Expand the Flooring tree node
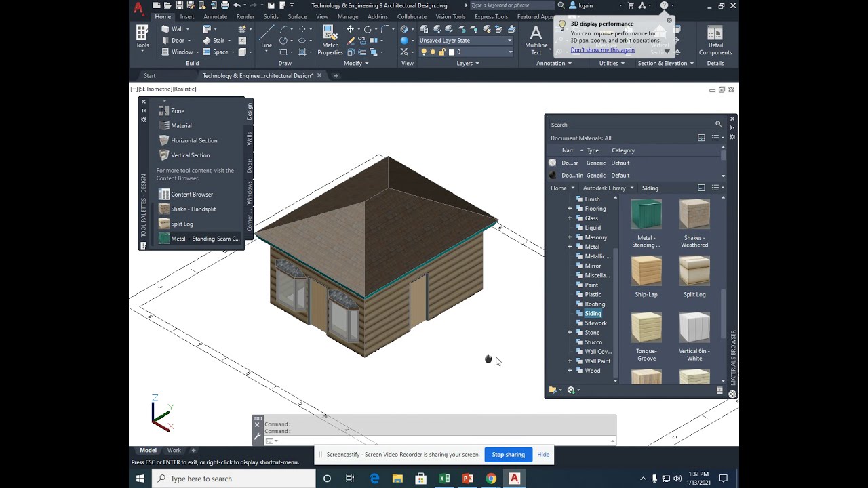The image size is (868, 488). 570,209
